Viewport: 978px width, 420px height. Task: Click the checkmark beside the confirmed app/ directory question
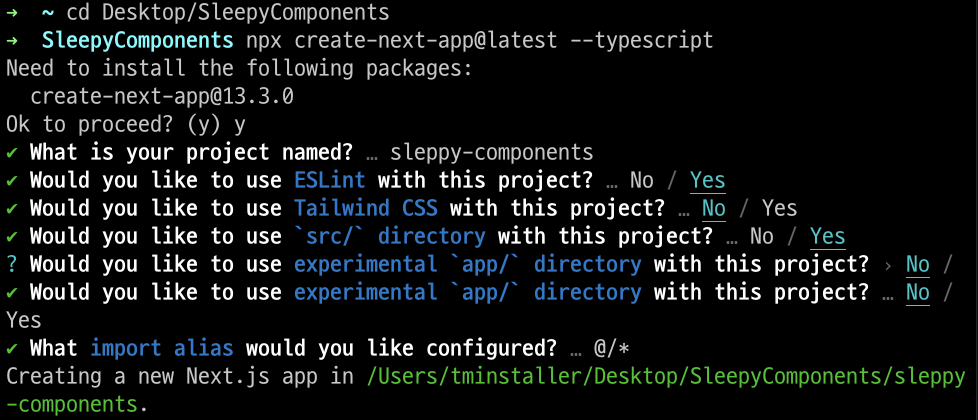point(12,293)
